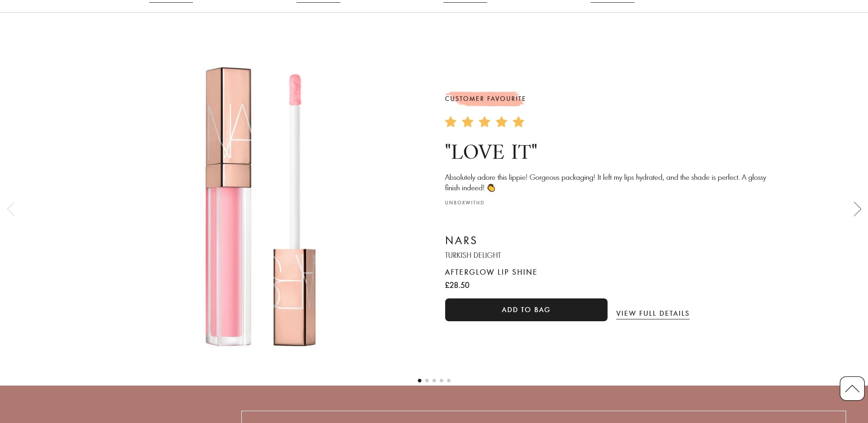This screenshot has width=868, height=423.
Task: Click the scroll-to-top arrow button
Action: (852, 388)
